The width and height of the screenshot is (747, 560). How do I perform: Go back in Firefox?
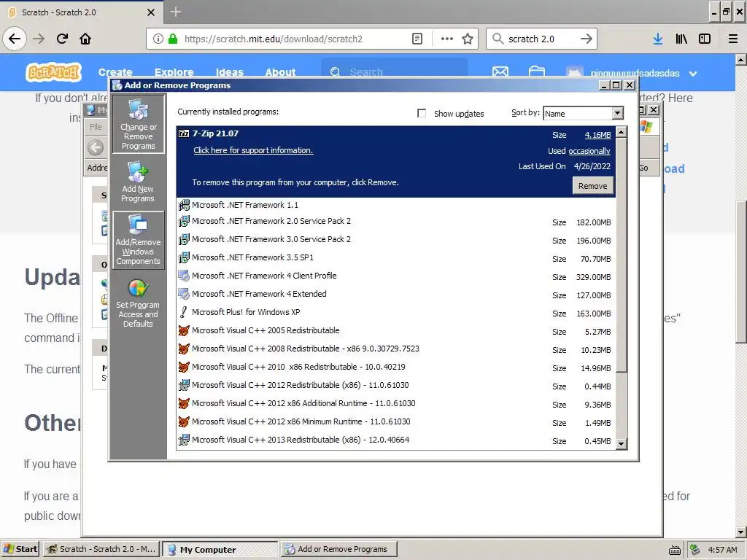tap(15, 39)
